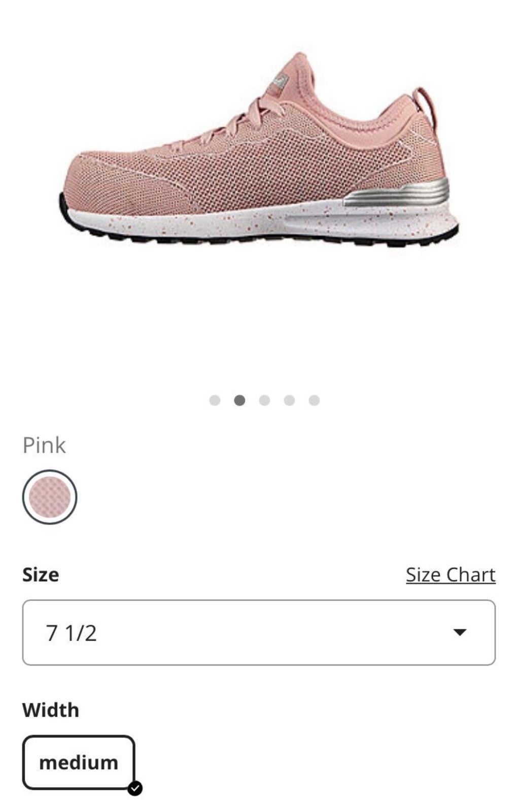Image resolution: width=518 pixels, height=812 pixels.
Task: Click the logo tag on shoe tongue
Action: point(278,82)
